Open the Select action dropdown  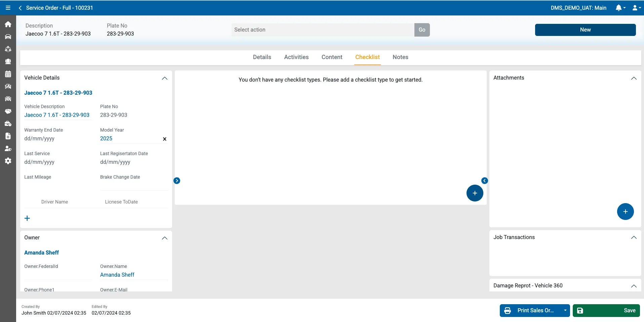pyautogui.click(x=323, y=30)
